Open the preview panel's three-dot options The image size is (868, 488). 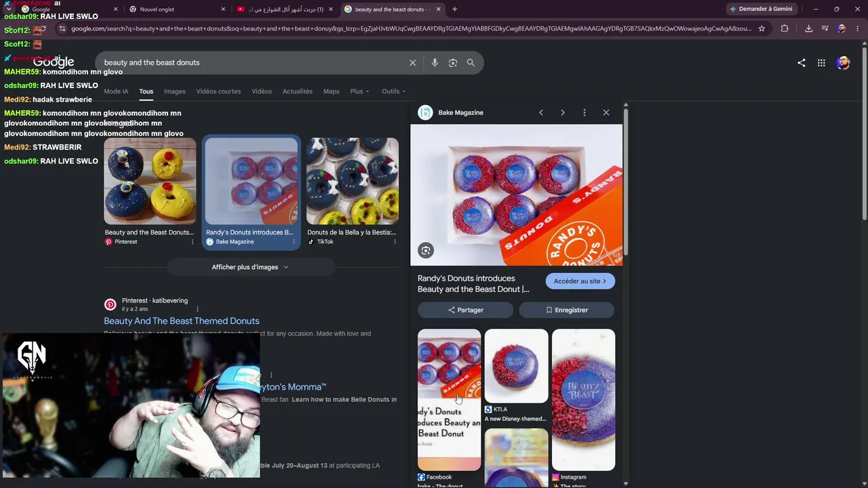click(585, 113)
